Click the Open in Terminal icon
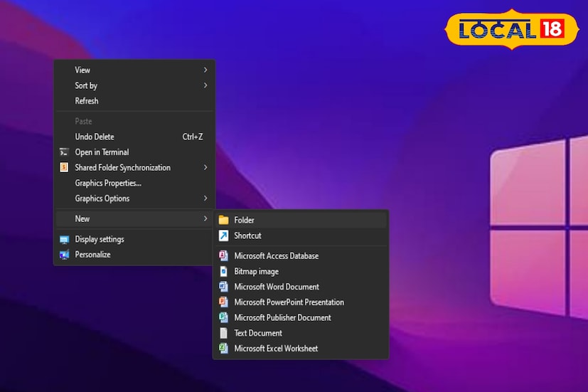 tap(64, 152)
